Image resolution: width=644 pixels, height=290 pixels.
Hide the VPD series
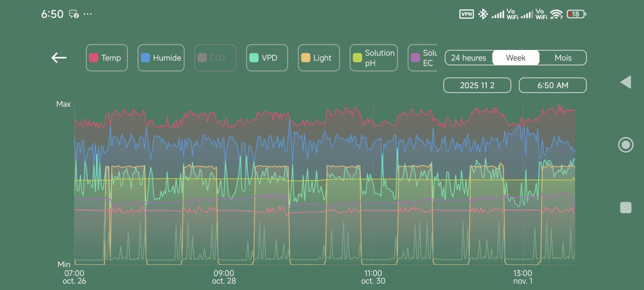click(267, 58)
